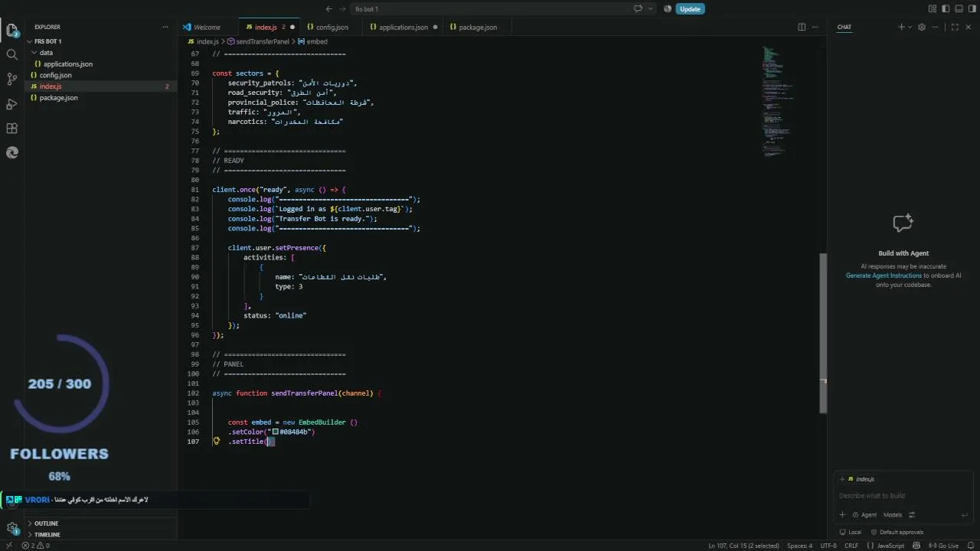This screenshot has height=551, width=980.
Task: Start Go Live server
Action: click(x=943, y=546)
